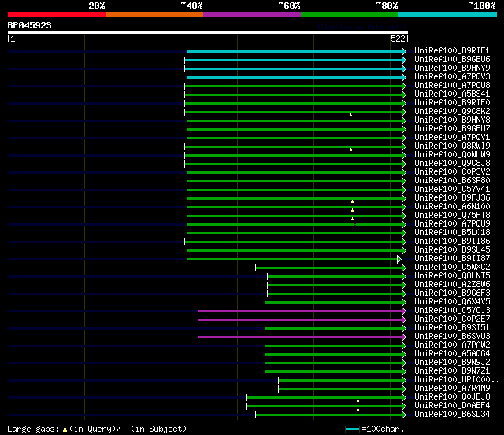Image resolution: width=504 pixels, height=435 pixels.
Task: Click the UniRef100_B9N9J2 label
Action: pyautogui.click(x=452, y=363)
